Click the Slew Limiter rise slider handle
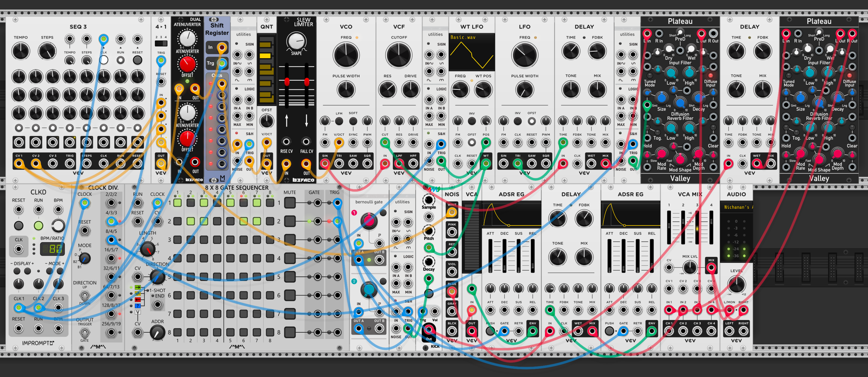 click(287, 82)
